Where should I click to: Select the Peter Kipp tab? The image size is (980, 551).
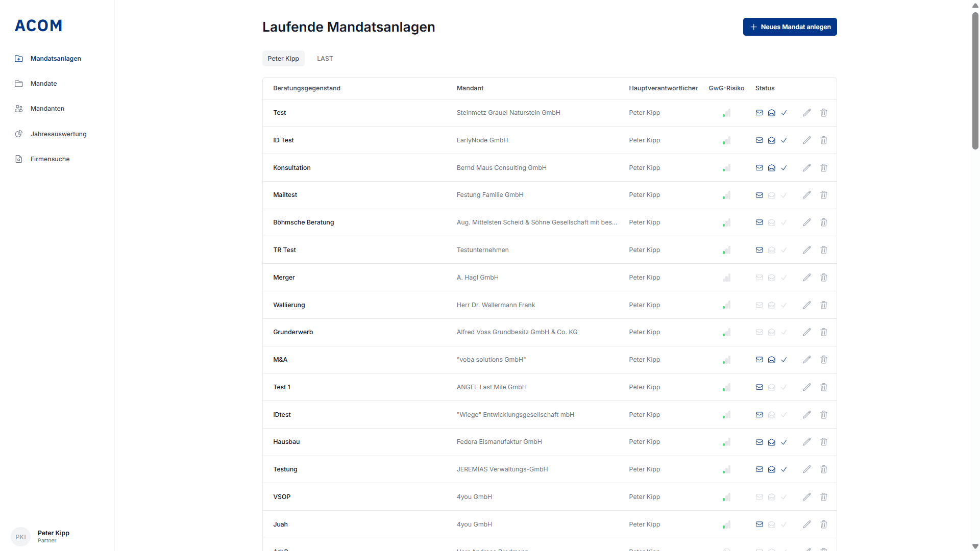[x=283, y=58]
